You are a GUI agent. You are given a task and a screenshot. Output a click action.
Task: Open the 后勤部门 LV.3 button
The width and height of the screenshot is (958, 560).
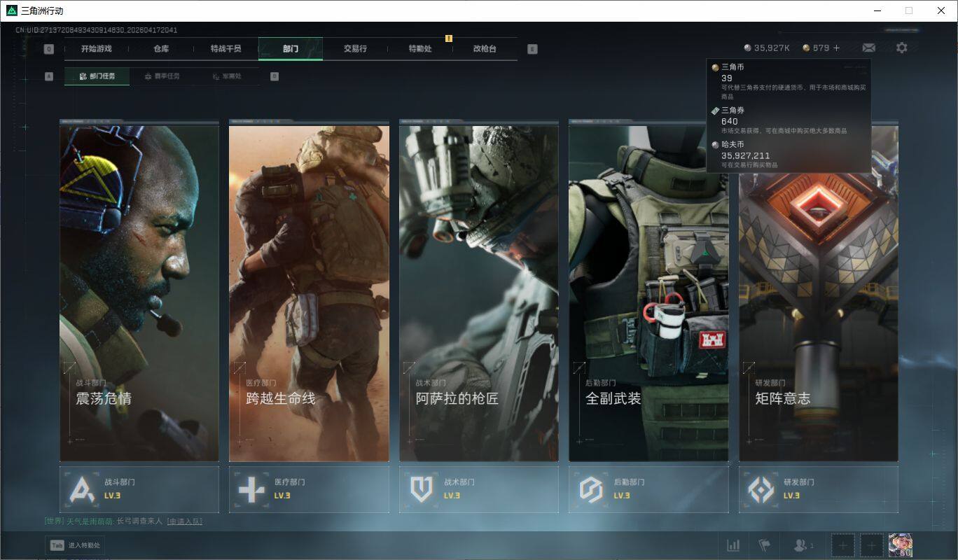(648, 489)
